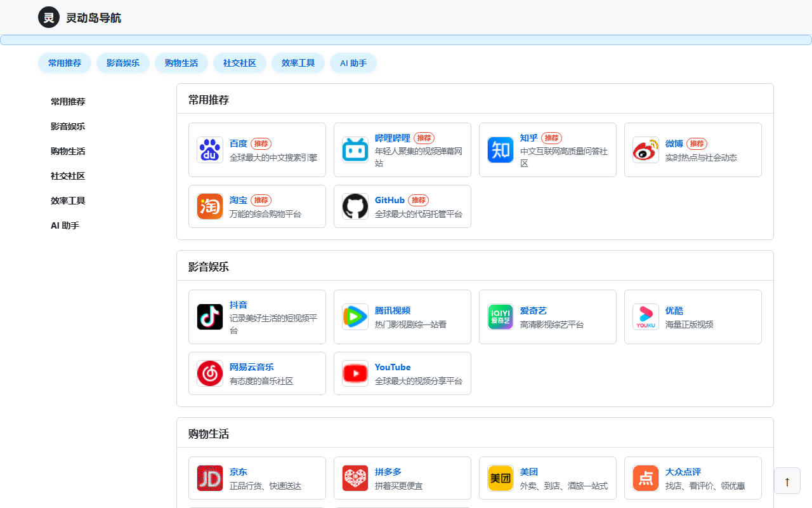Open 常用推荐 in the left sidebar

68,102
